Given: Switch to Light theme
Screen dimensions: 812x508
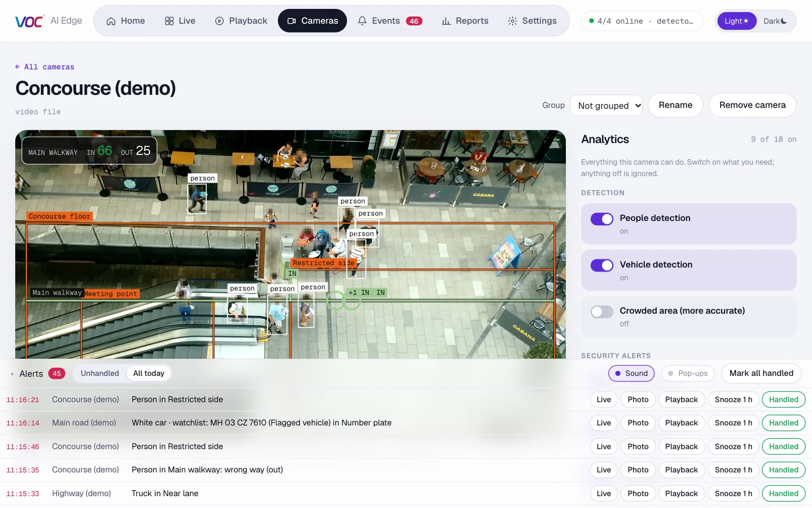Looking at the screenshot, I should [737, 21].
